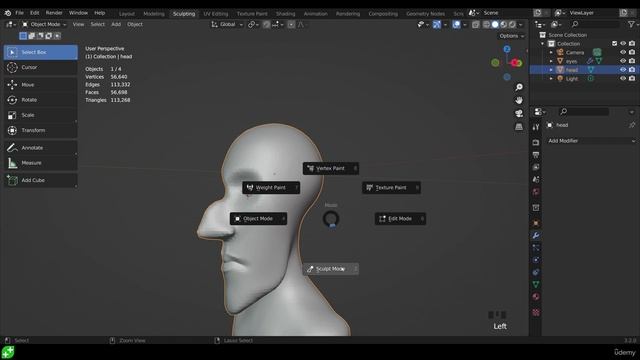The height and width of the screenshot is (360, 640).
Task: Open the Material properties tab icon
Action: pyautogui.click(x=536, y=297)
